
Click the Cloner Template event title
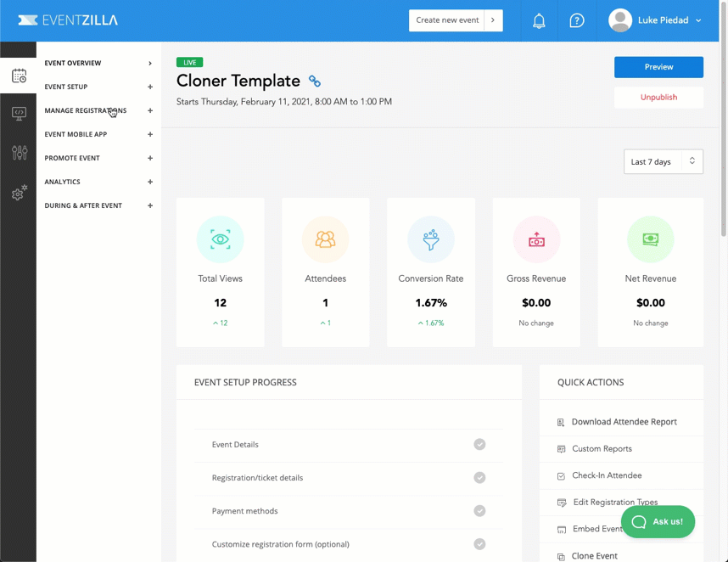point(238,81)
